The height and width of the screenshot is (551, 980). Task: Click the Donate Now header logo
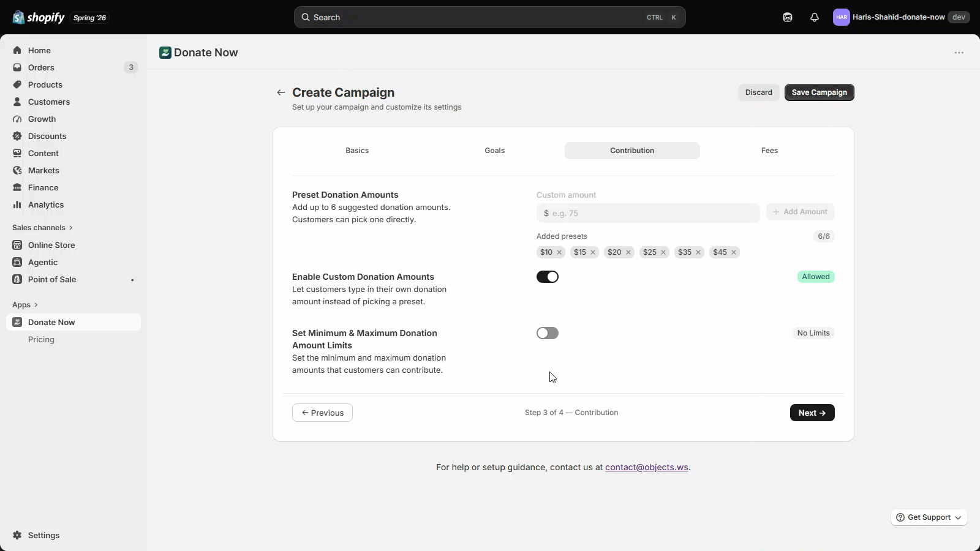[165, 53]
